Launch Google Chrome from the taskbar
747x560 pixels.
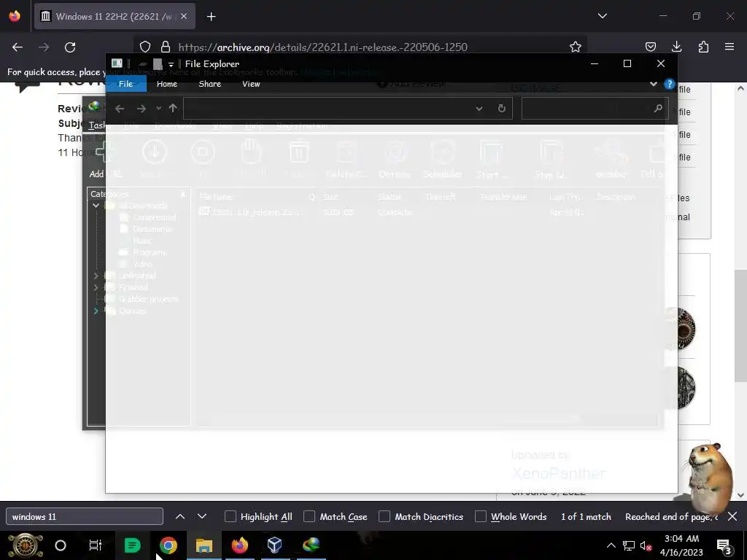pyautogui.click(x=169, y=545)
